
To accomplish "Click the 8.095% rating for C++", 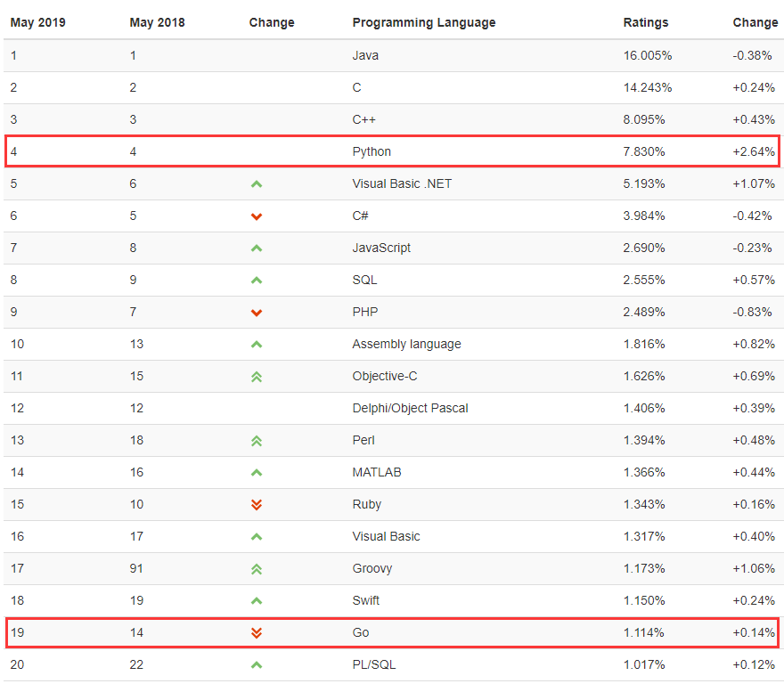I will click(x=644, y=119).
